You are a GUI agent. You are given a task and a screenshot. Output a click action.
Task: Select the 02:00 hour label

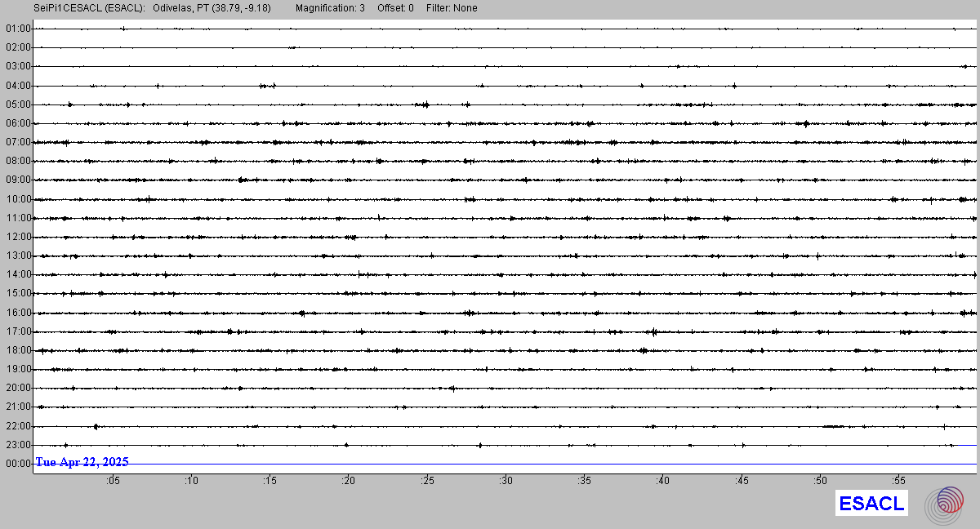[18, 47]
